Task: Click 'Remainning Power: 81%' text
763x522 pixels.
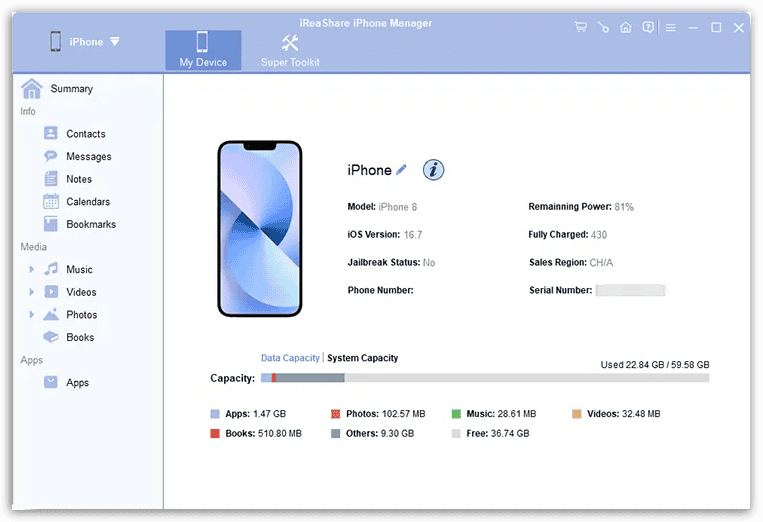Action: [x=581, y=207]
